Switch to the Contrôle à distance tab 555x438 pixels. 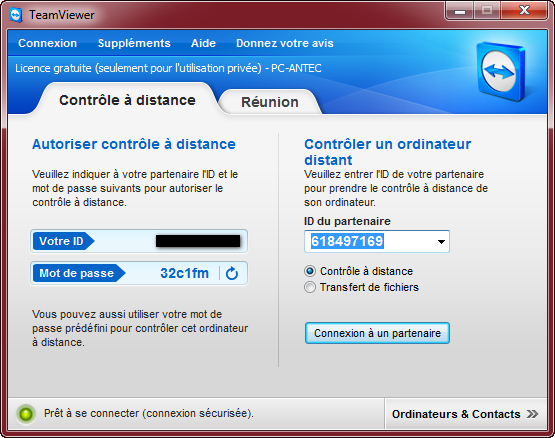click(127, 100)
